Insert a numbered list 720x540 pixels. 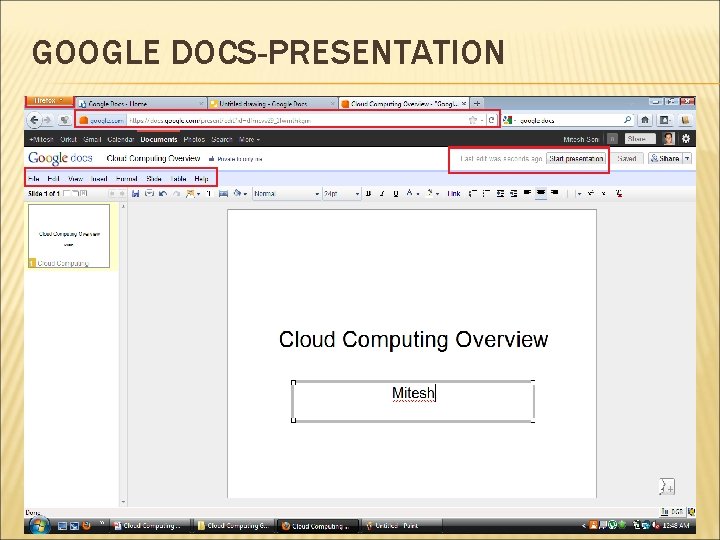[x=473, y=194]
